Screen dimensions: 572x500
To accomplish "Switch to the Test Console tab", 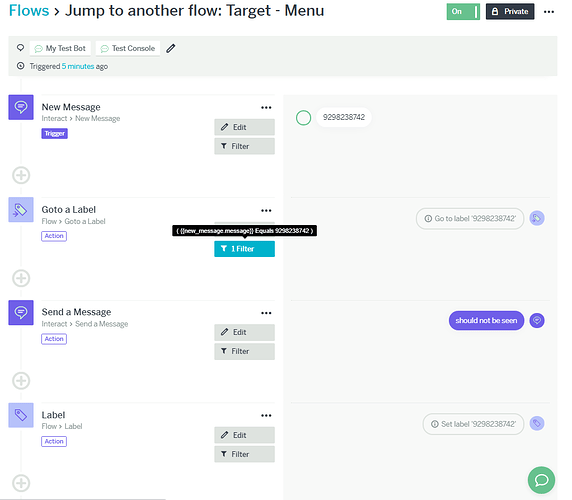I will pyautogui.click(x=128, y=48).
